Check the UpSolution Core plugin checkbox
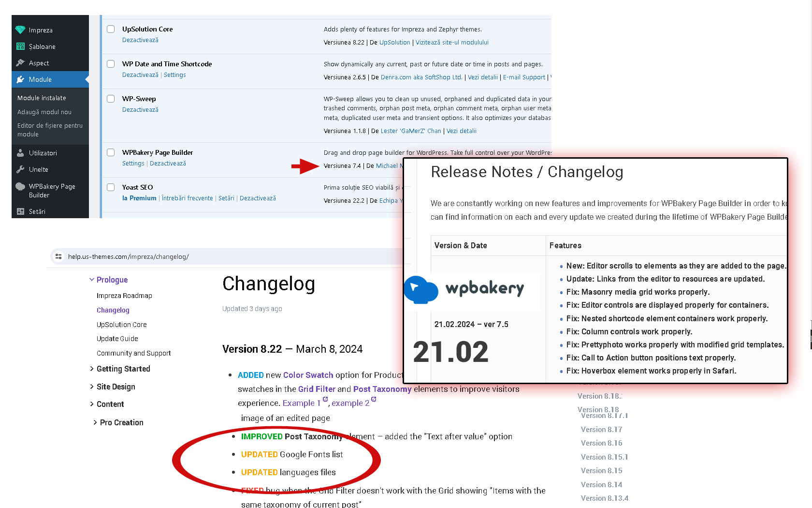Viewport: 812px width, 508px height. click(x=111, y=29)
